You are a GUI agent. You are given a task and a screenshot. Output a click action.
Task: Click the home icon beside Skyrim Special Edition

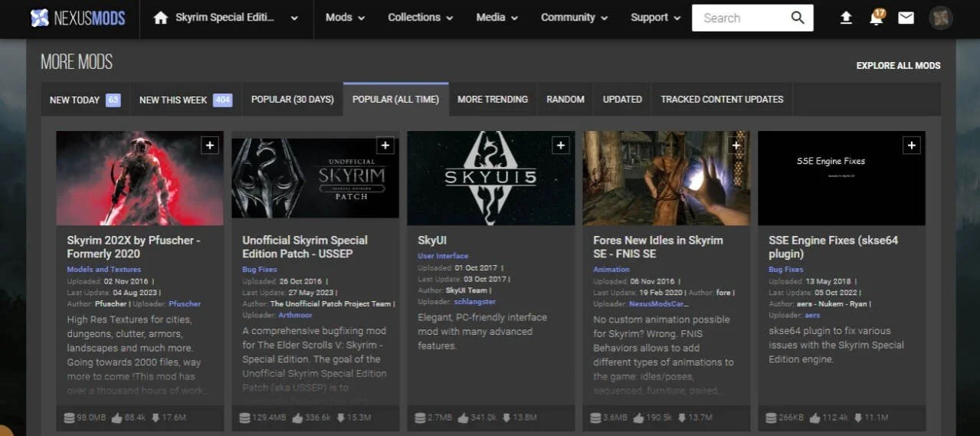pyautogui.click(x=160, y=18)
